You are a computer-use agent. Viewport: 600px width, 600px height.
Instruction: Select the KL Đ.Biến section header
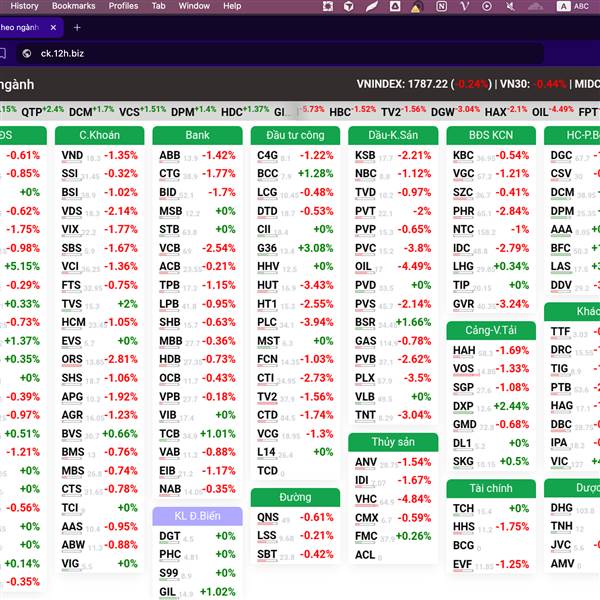197,516
